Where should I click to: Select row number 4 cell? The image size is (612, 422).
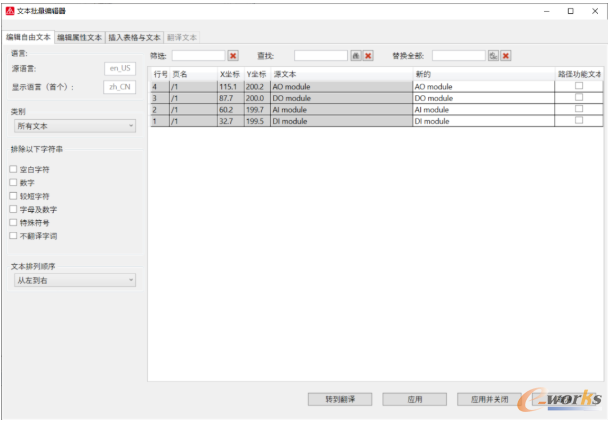point(160,86)
